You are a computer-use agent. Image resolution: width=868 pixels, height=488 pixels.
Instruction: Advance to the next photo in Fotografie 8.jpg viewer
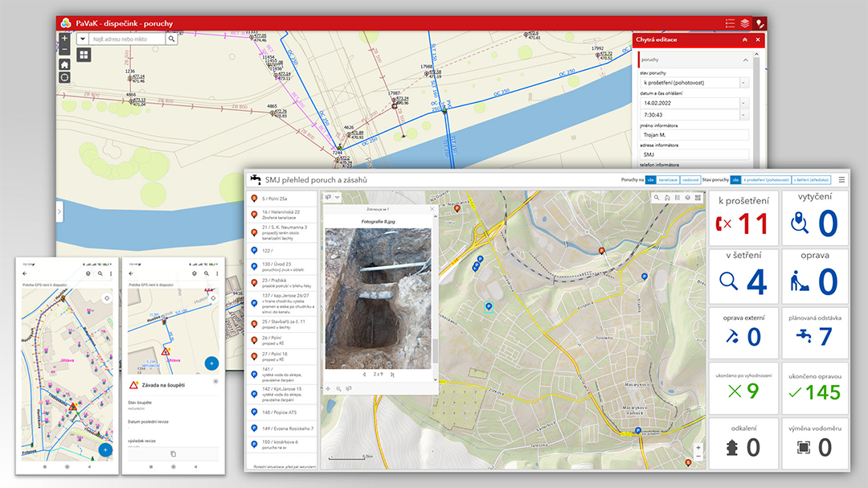(x=393, y=375)
